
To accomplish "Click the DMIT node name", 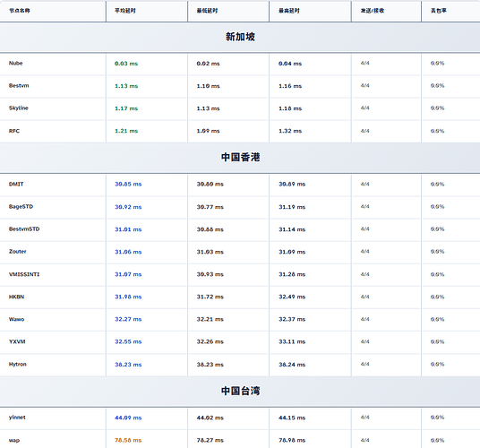I will pos(16,184).
